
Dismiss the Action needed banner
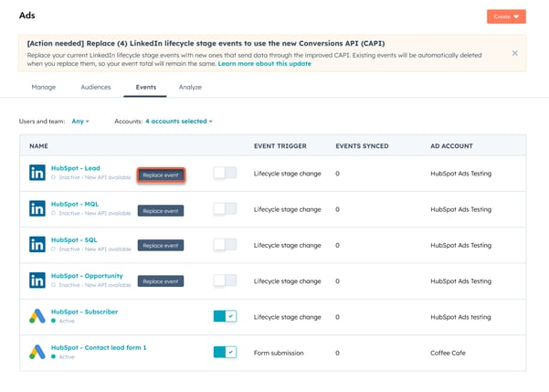(514, 53)
